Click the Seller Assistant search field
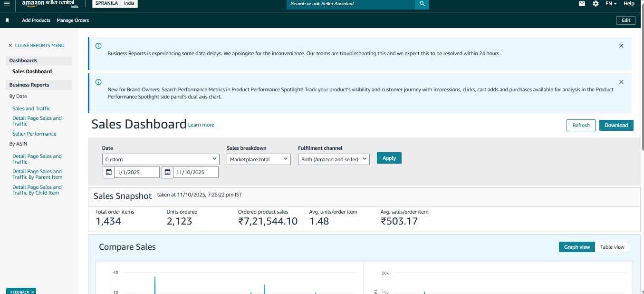 pos(351,4)
